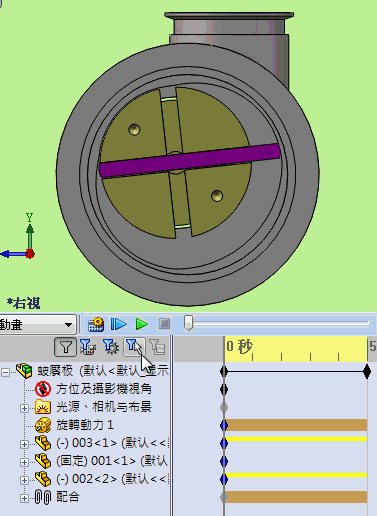The width and height of the screenshot is (377, 516).
Task: Click the 旋轉動力 1 rotary motor icon
Action: pyautogui.click(x=43, y=425)
